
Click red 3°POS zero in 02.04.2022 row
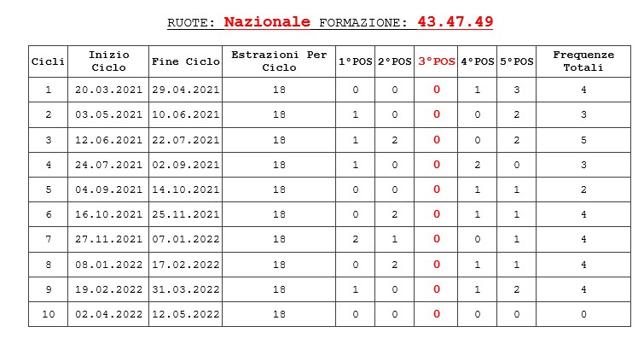[436, 314]
